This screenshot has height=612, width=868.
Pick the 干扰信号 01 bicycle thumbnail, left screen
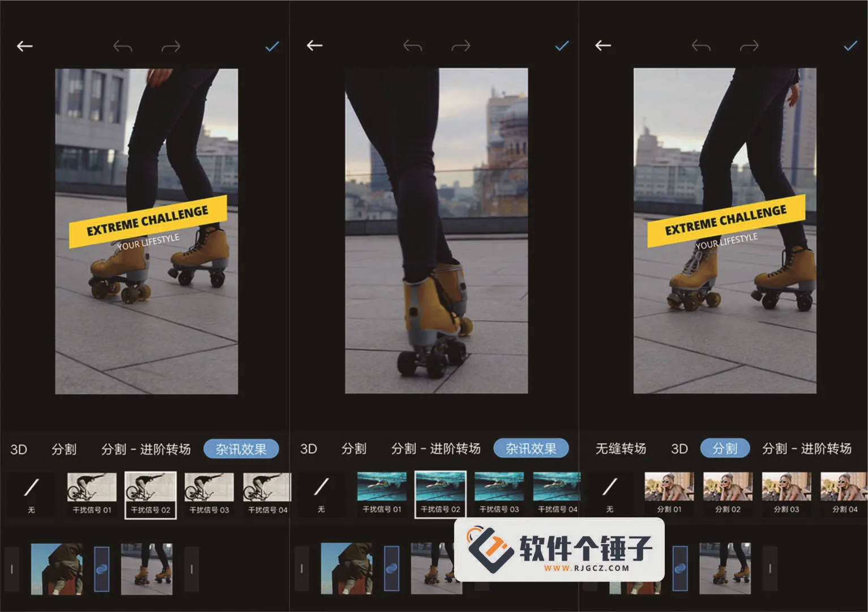click(92, 494)
